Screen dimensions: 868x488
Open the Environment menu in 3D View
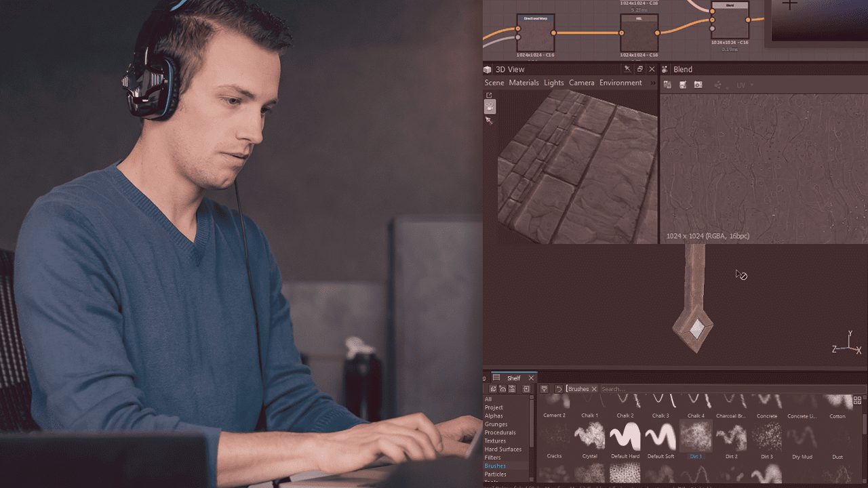tap(620, 83)
